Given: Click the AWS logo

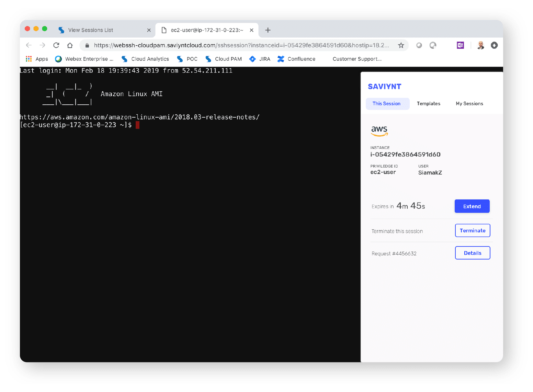Looking at the screenshot, I should pos(379,131).
